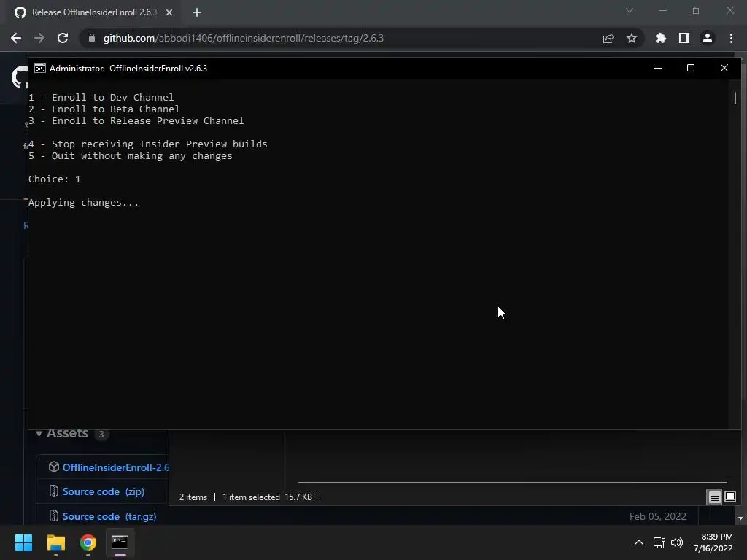Click '1 item selected 15.7 KB' status text
747x560 pixels.
point(267,497)
